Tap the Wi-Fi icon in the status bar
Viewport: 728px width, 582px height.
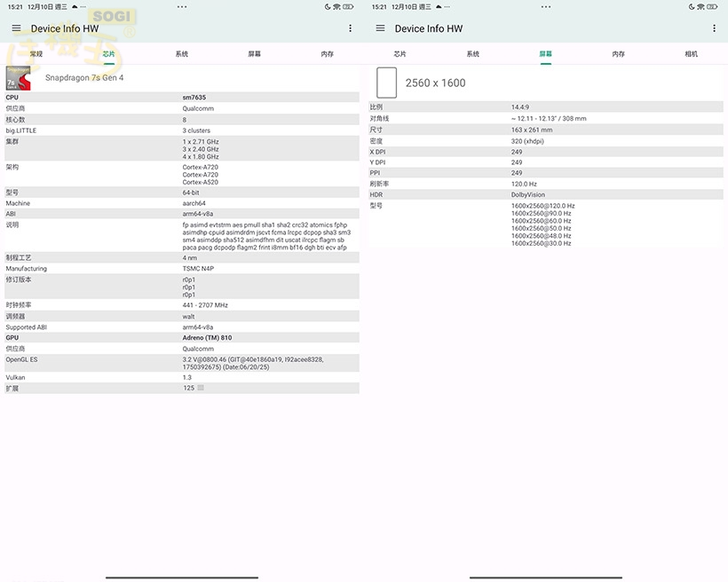(337, 6)
